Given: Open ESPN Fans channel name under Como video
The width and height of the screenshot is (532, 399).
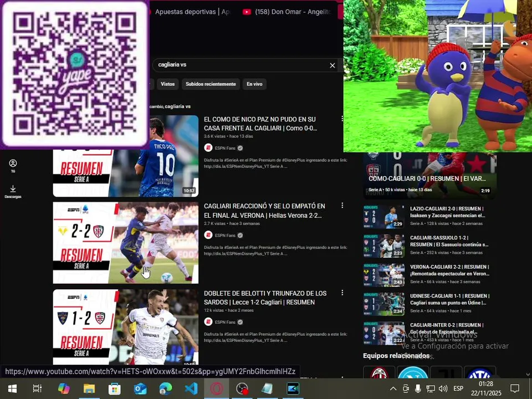Looking at the screenshot, I should (226, 148).
